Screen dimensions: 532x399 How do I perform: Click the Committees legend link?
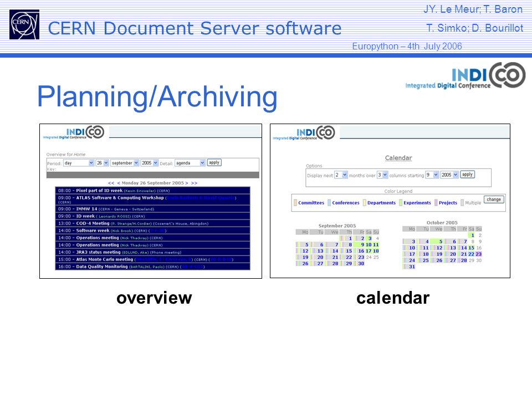pyautogui.click(x=311, y=203)
